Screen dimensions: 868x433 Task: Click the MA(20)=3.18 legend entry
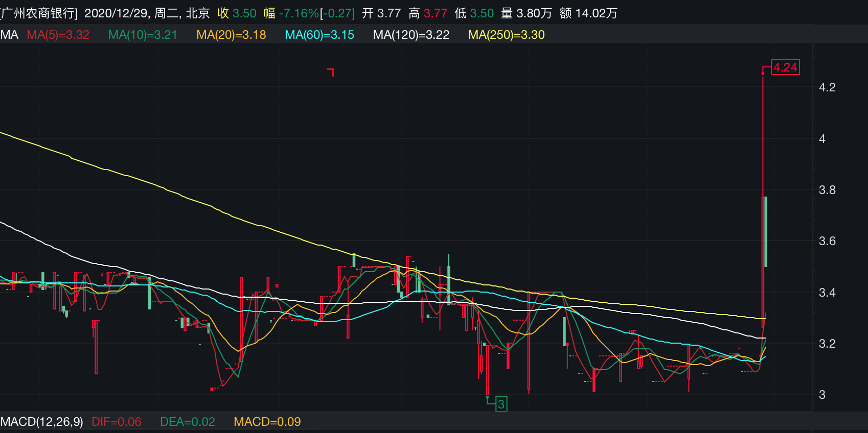tap(231, 35)
